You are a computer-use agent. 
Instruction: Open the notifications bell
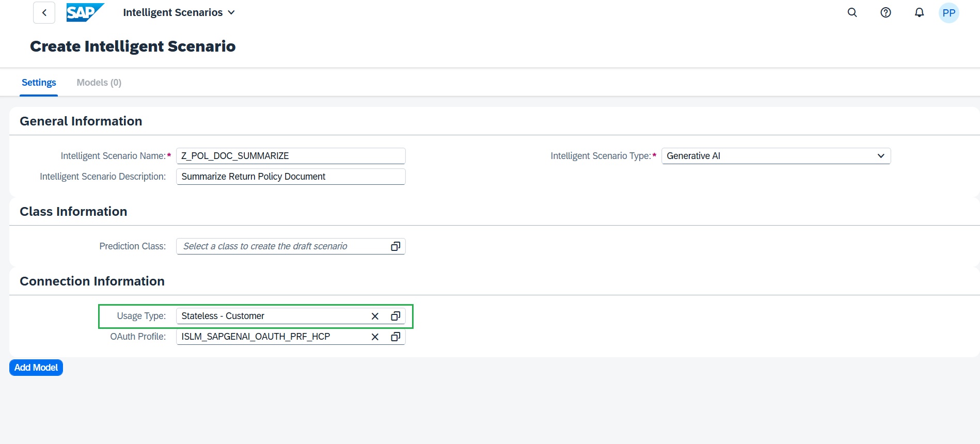920,13
